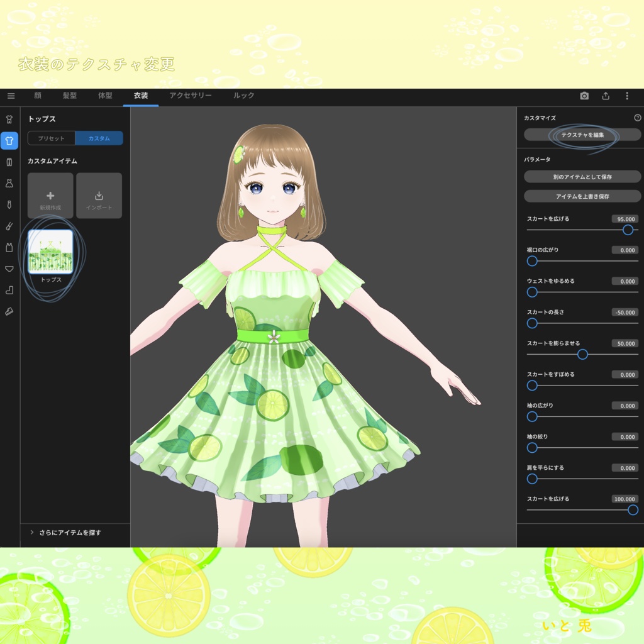Image resolution: width=644 pixels, height=644 pixels.
Task: Click the テクスチャを編集 button
Action: tap(582, 135)
